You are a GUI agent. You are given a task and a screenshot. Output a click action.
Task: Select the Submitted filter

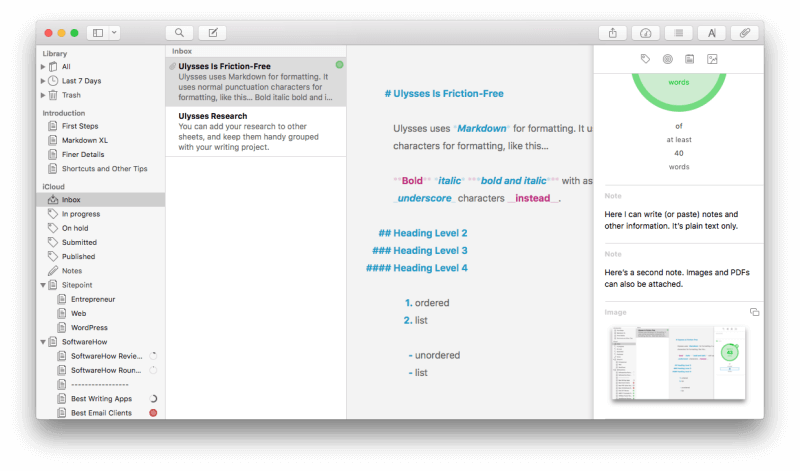coord(101,242)
